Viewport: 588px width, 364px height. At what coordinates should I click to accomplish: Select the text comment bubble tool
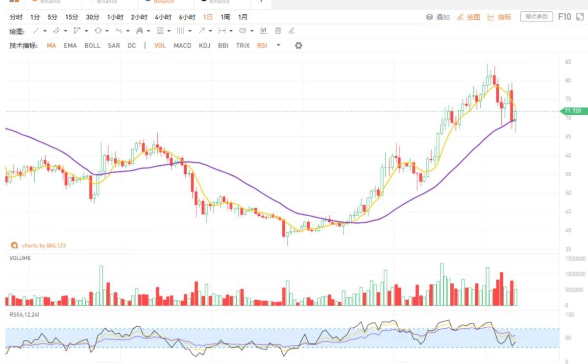tap(242, 31)
